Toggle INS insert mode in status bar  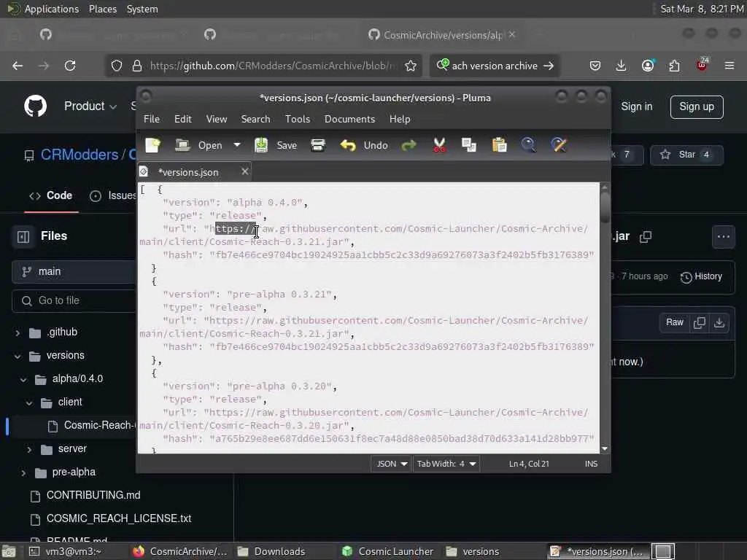click(591, 464)
